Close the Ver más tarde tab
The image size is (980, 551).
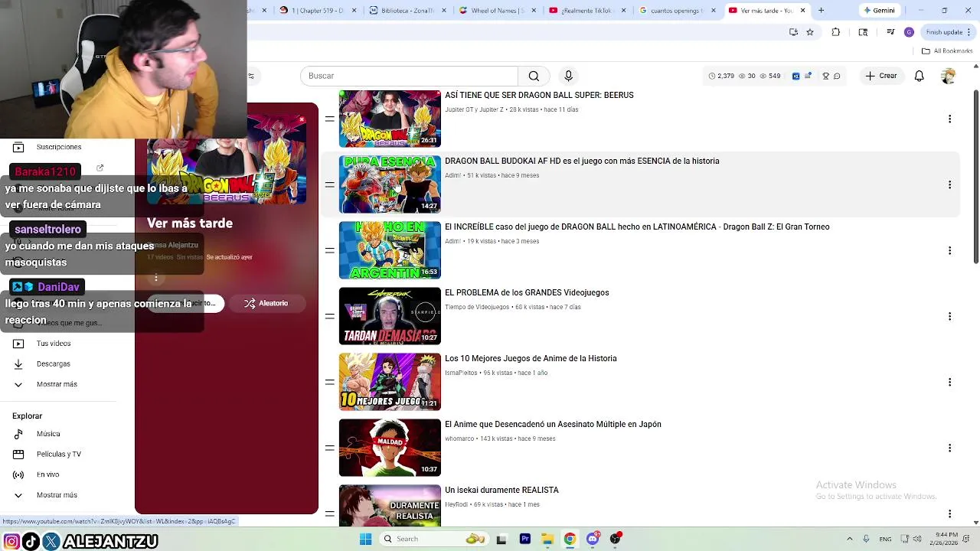click(x=802, y=11)
